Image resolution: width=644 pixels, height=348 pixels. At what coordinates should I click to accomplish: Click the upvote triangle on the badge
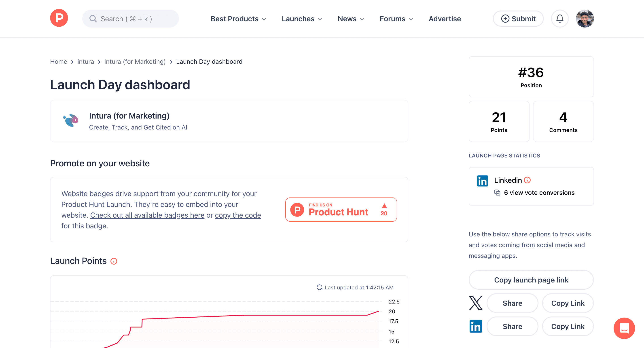[384, 206]
